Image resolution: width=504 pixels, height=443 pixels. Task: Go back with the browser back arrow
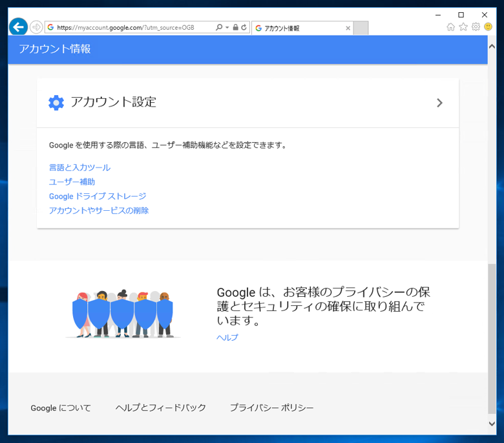(18, 27)
